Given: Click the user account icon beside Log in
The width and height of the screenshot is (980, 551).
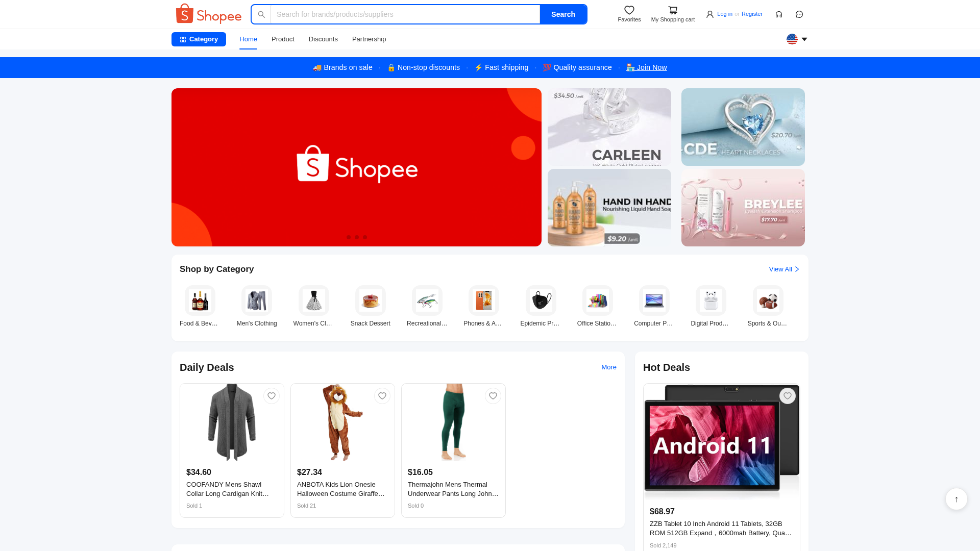Looking at the screenshot, I should [709, 14].
